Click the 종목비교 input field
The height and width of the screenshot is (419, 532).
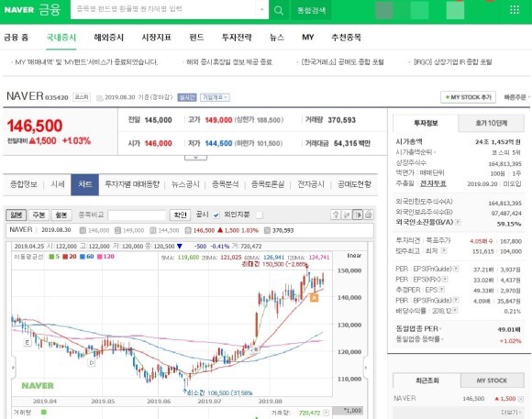[x=137, y=215]
